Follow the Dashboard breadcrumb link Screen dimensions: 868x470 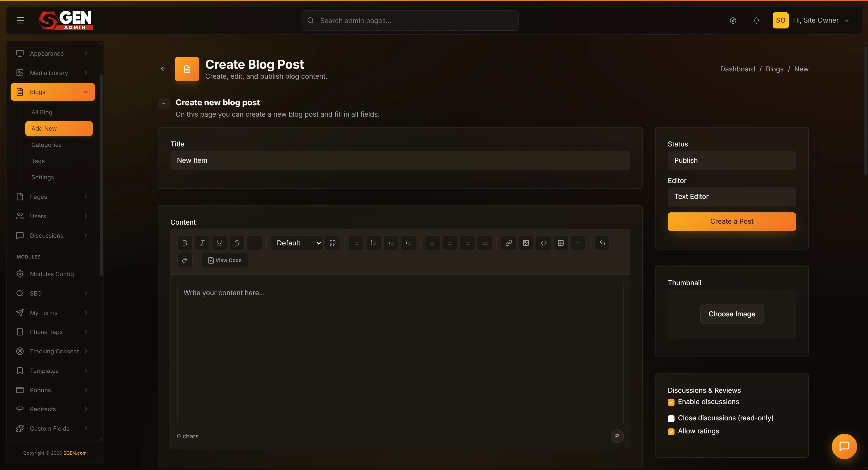(x=737, y=69)
